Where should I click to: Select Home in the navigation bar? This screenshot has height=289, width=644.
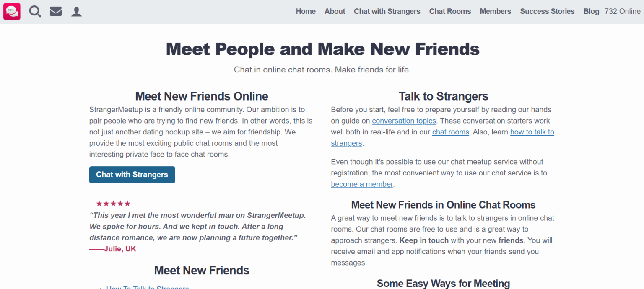point(306,11)
